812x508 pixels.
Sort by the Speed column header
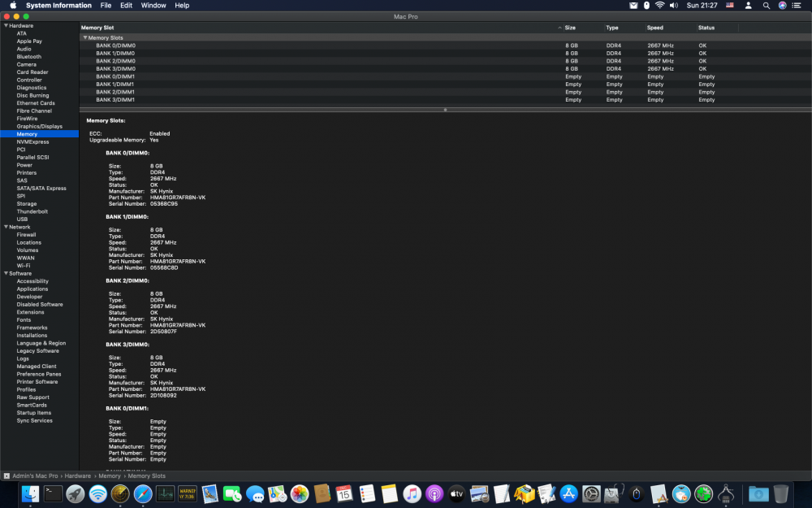pyautogui.click(x=671, y=28)
